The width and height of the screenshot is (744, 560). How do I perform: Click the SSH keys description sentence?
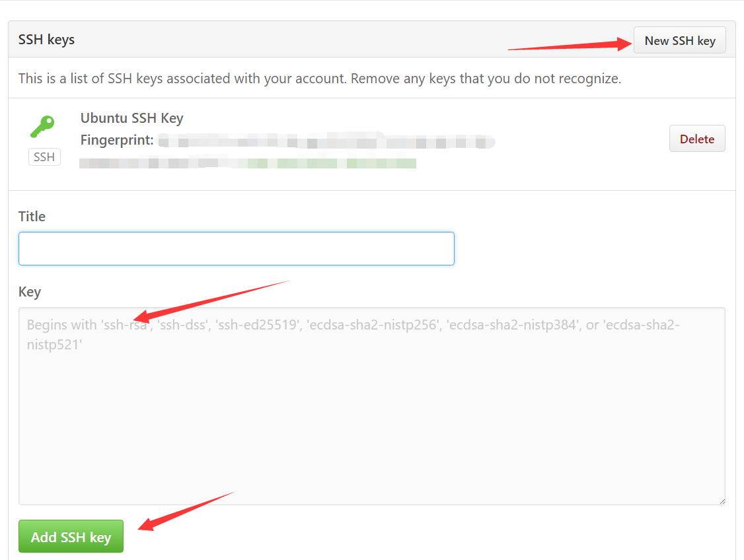[319, 78]
